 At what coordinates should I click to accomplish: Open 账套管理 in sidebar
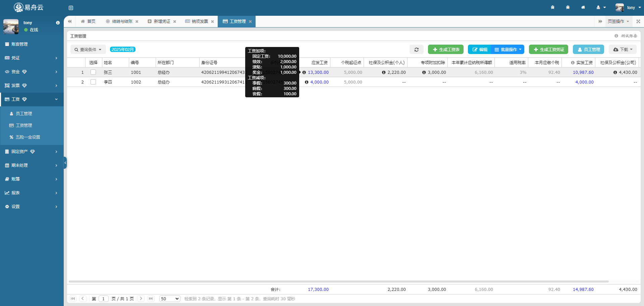[x=32, y=44]
